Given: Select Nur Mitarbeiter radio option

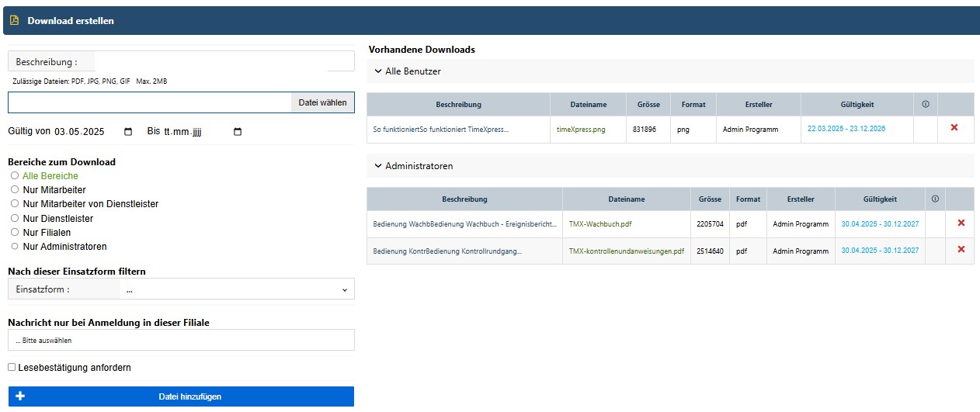Looking at the screenshot, I should tap(15, 189).
